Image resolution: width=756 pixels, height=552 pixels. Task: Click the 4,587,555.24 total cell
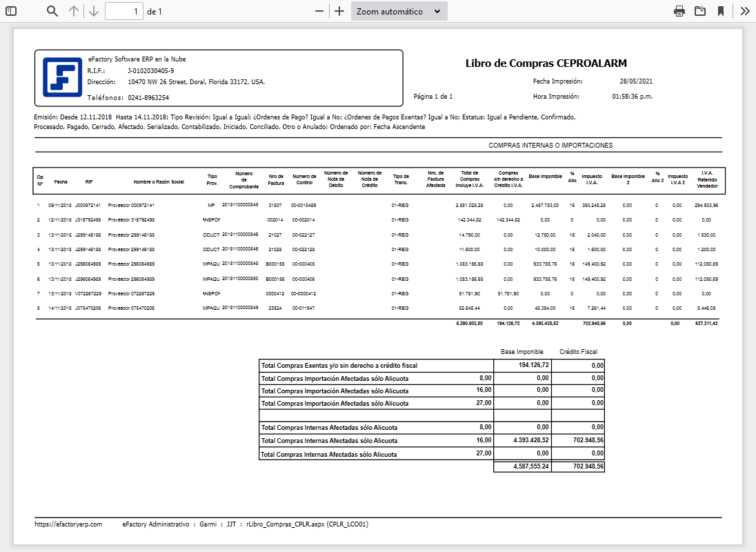pyautogui.click(x=522, y=466)
